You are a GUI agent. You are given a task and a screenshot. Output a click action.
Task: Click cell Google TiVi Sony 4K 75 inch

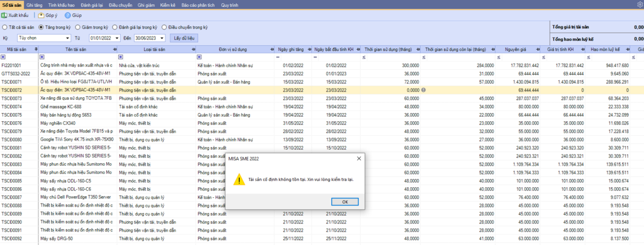78,139
